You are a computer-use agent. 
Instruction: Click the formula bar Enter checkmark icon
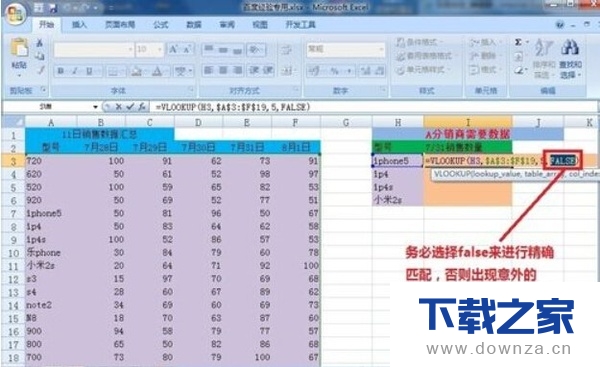point(130,107)
